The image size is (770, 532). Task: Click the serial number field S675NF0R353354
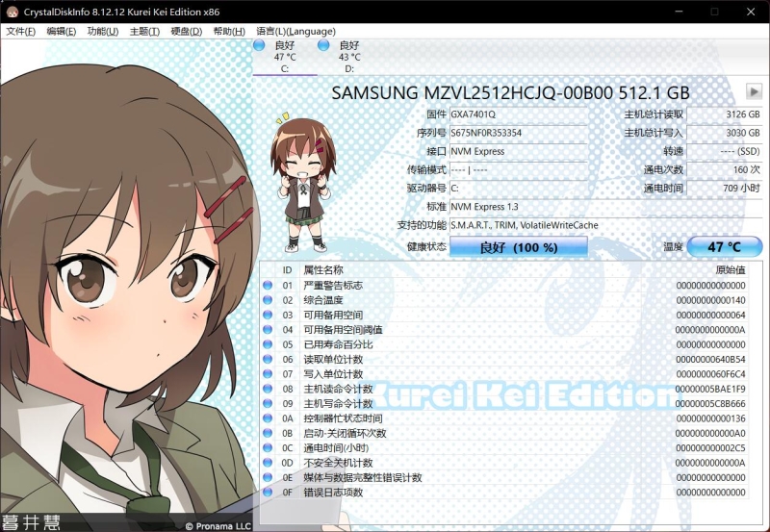click(x=518, y=133)
